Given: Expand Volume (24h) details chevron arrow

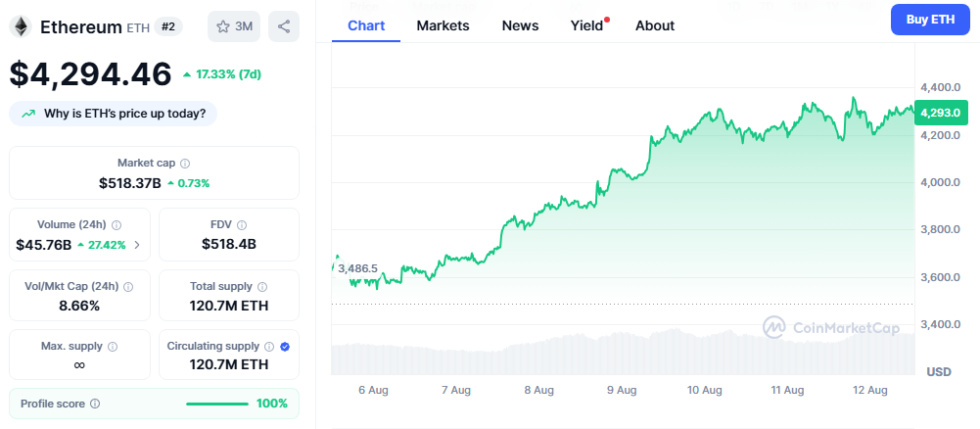Looking at the screenshot, I should coord(136,245).
